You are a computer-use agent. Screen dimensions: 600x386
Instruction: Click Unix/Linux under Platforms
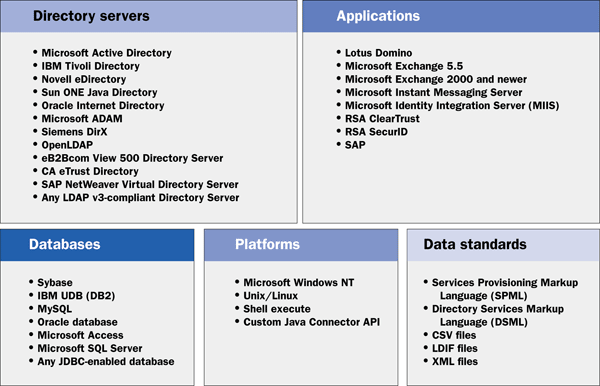click(x=271, y=296)
